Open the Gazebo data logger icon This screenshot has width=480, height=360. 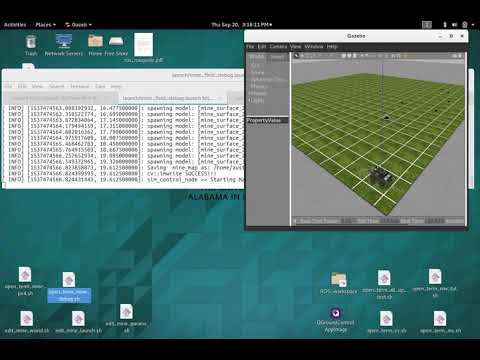(x=460, y=56)
